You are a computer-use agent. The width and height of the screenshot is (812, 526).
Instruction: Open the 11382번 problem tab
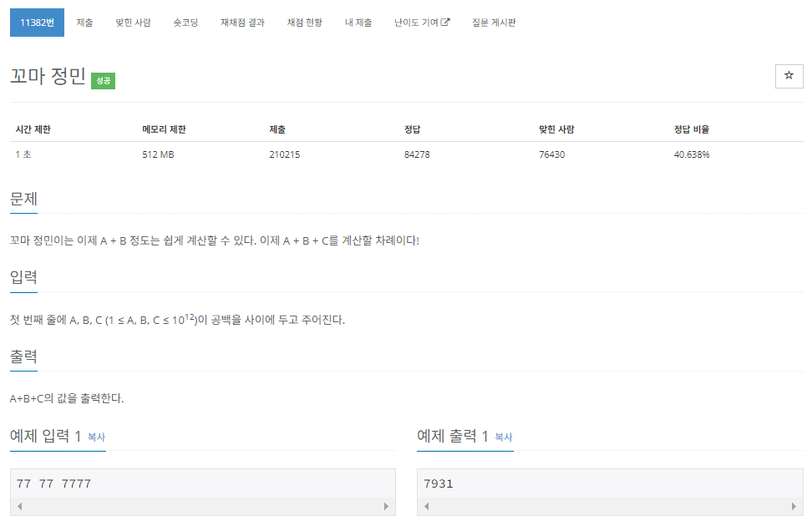38,23
